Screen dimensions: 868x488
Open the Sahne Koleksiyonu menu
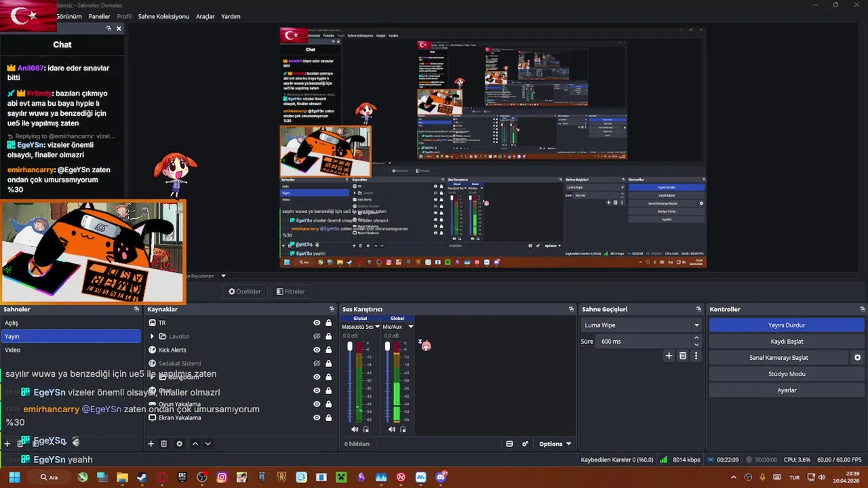(163, 16)
